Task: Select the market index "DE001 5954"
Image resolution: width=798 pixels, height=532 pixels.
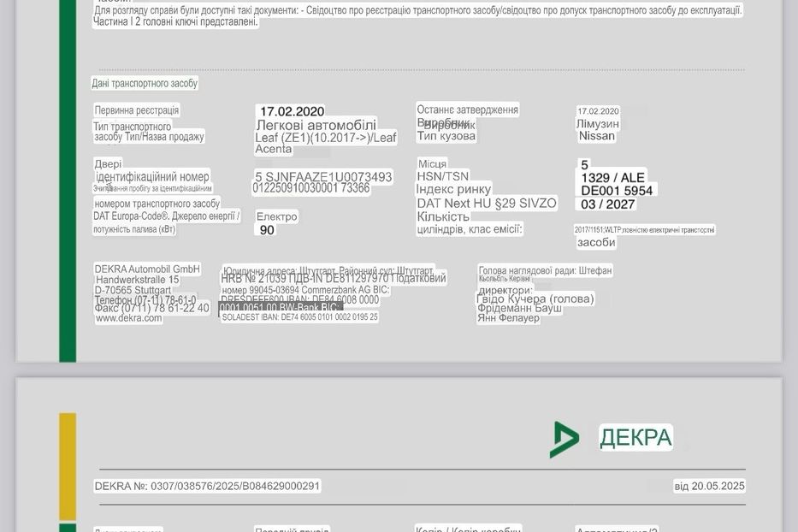Action: pyautogui.click(x=617, y=191)
